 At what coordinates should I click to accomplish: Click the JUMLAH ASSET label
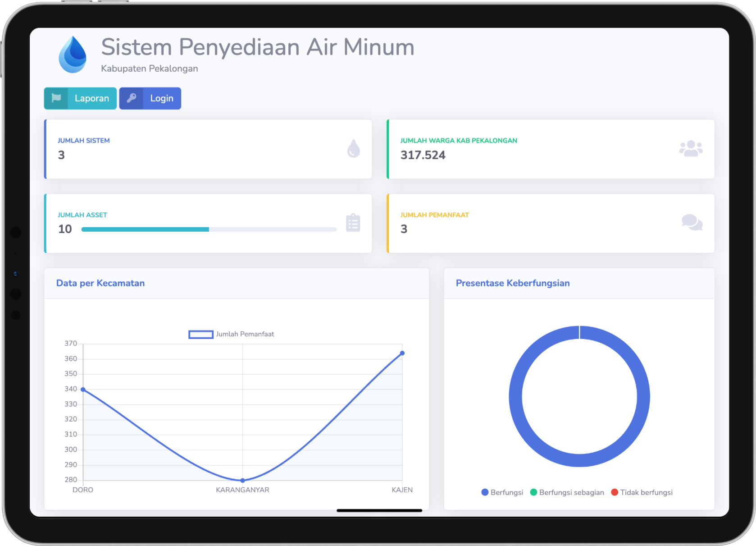click(82, 215)
